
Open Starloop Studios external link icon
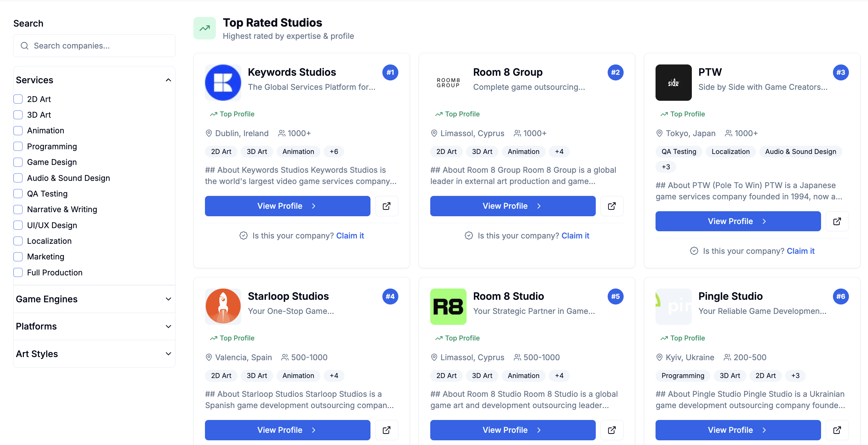click(386, 430)
